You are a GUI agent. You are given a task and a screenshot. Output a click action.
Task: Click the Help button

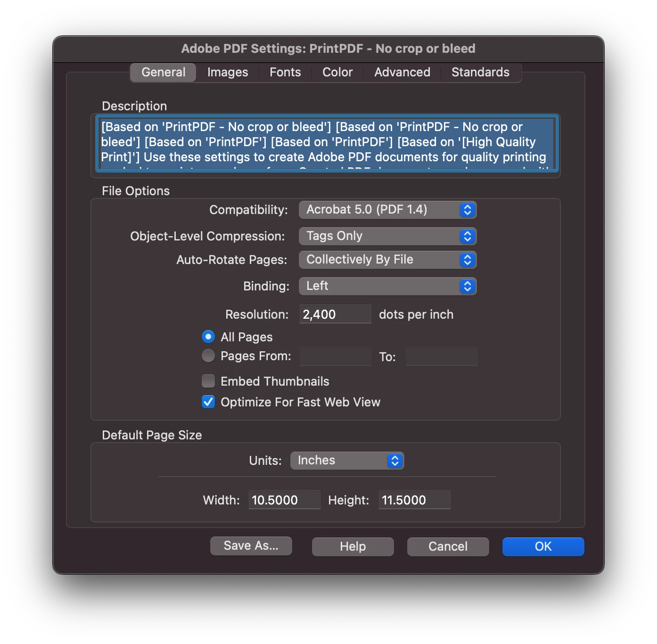(x=353, y=547)
